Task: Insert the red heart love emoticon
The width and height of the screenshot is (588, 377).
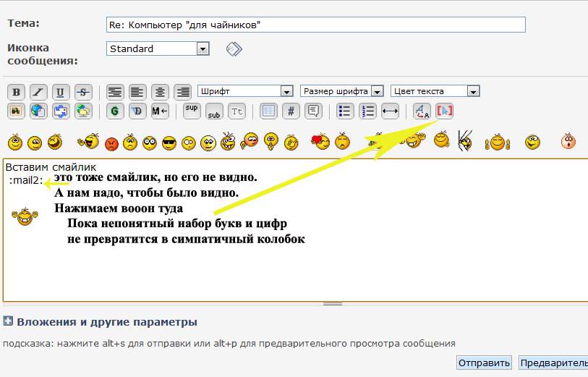Action: click(320, 142)
